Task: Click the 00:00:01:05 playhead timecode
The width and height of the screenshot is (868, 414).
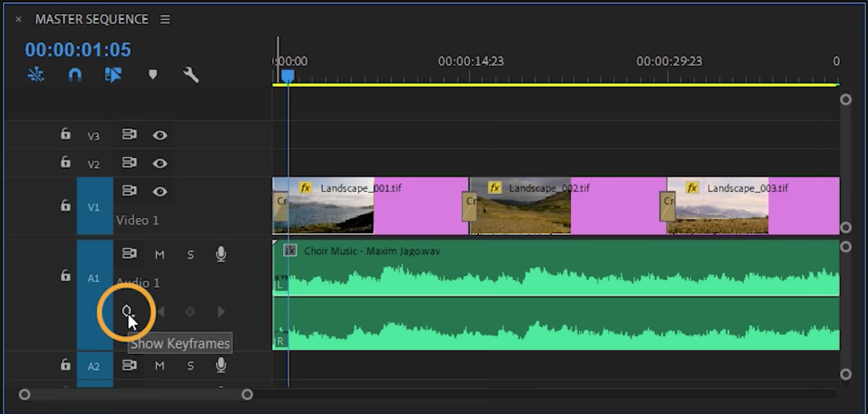Action: click(78, 50)
